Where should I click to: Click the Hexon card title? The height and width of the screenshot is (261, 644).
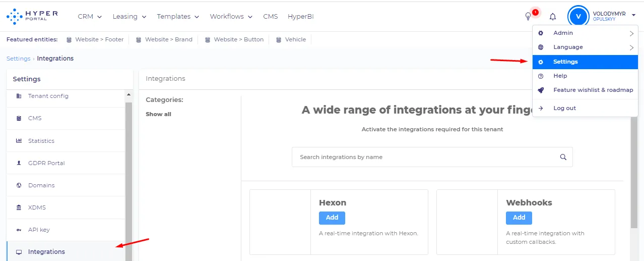(333, 202)
